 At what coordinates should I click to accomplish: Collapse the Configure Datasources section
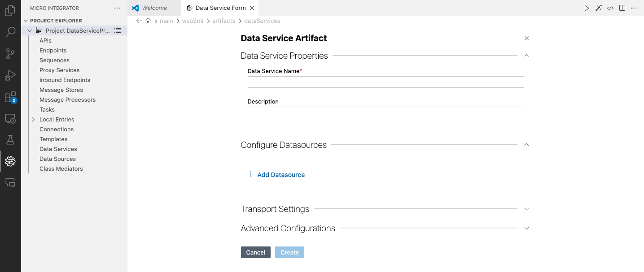526,145
